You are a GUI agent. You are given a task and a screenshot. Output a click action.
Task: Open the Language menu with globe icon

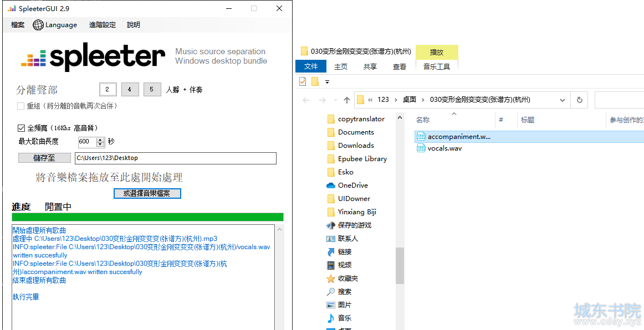pos(55,25)
